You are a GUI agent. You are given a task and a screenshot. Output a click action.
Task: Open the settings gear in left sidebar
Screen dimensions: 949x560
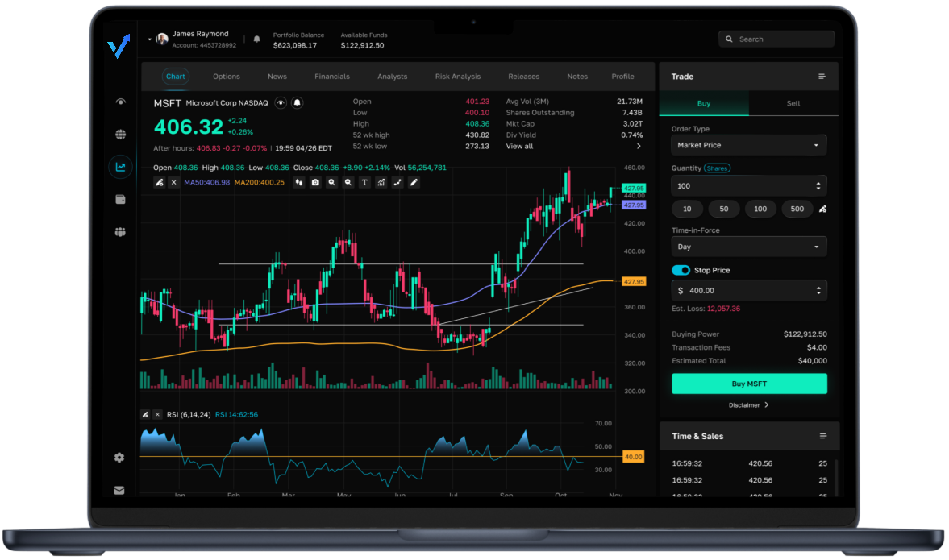point(119,458)
